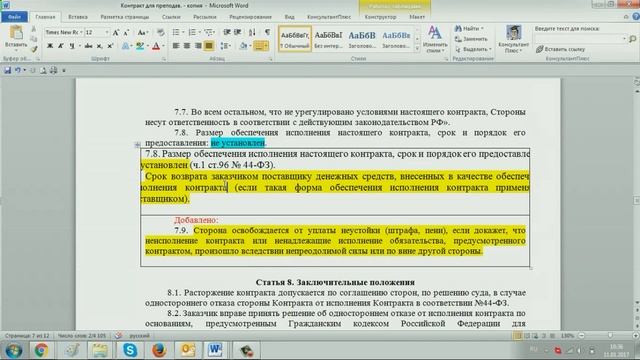Click the Multilevel list icon
The height and width of the screenshot is (360, 640).
(208, 32)
